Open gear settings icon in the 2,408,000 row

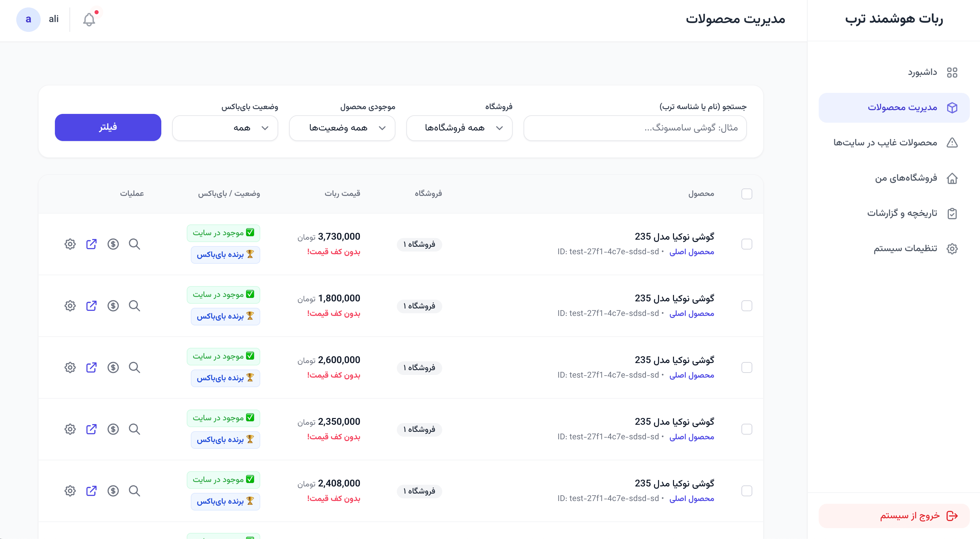pyautogui.click(x=70, y=491)
